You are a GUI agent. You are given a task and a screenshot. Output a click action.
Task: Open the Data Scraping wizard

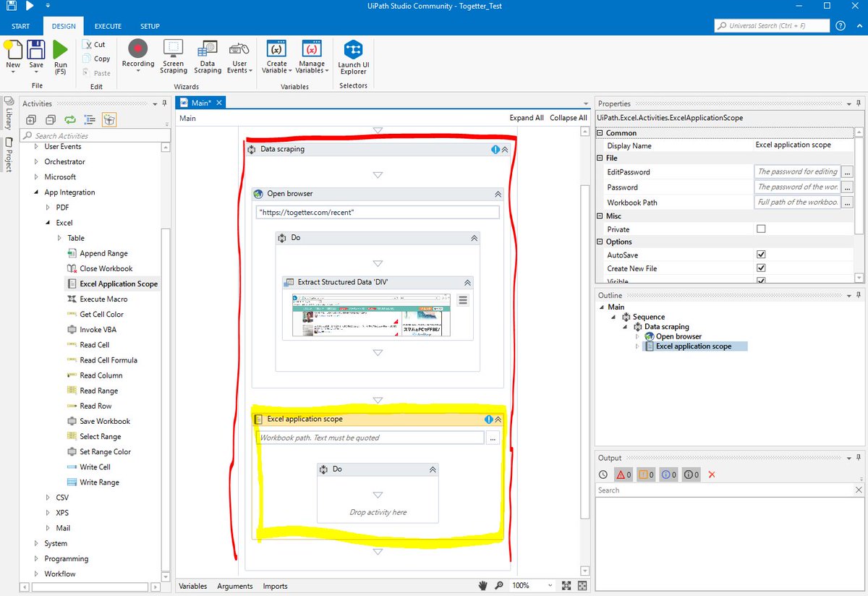pyautogui.click(x=208, y=56)
